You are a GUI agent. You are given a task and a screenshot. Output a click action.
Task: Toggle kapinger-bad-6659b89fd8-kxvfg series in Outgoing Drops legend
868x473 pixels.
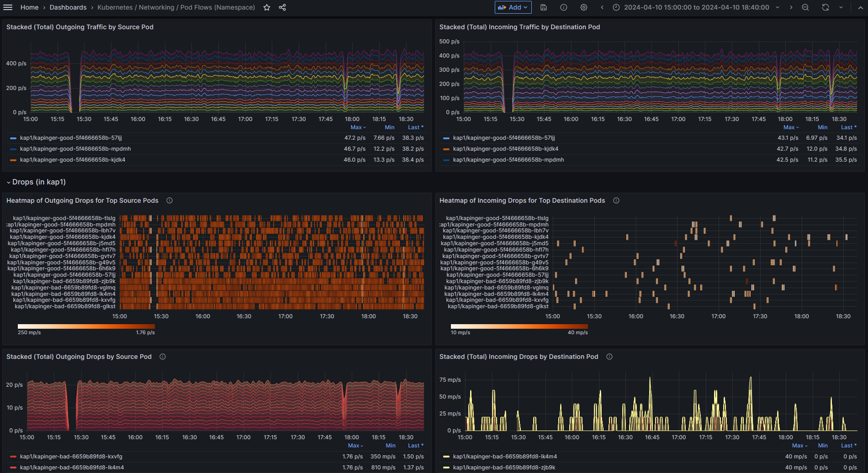71,457
